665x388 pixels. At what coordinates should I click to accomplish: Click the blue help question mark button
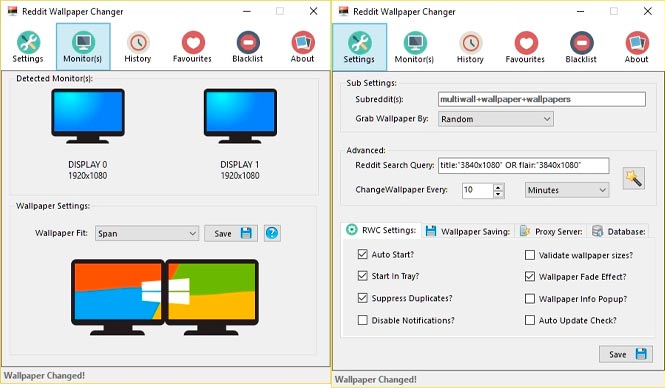[272, 233]
